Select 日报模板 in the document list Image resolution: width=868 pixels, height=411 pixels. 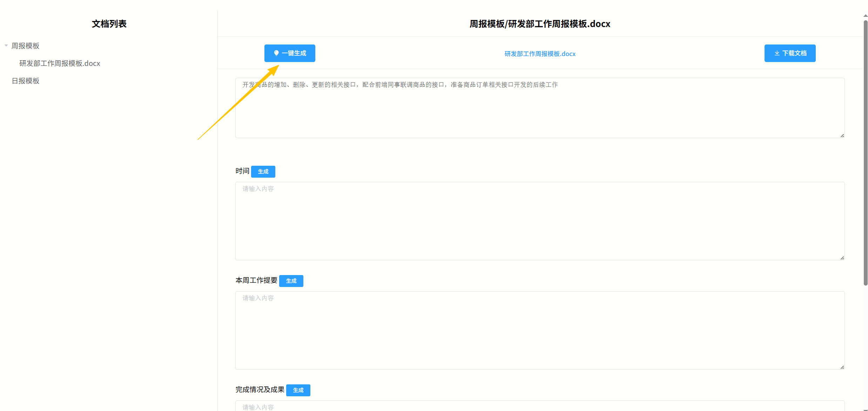26,81
